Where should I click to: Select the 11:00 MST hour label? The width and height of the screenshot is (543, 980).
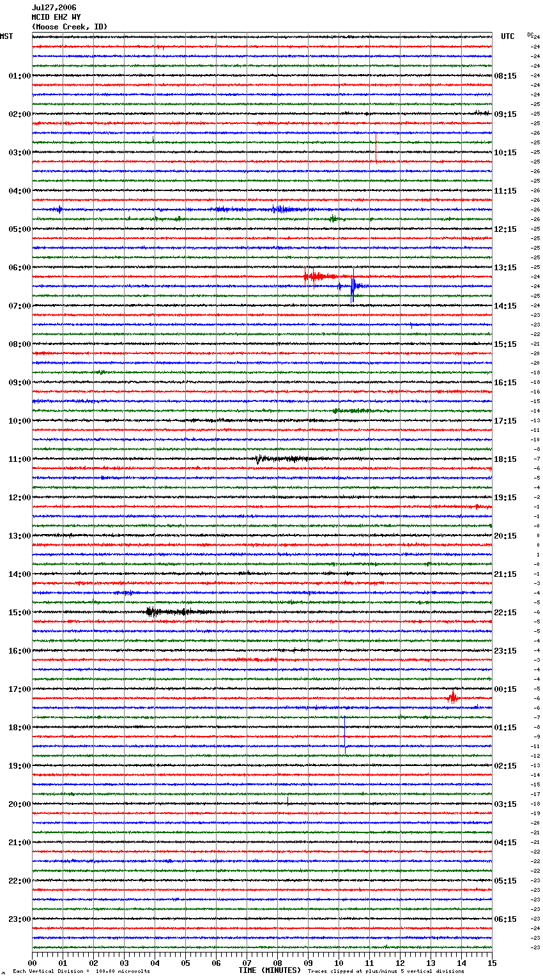[x=19, y=459]
